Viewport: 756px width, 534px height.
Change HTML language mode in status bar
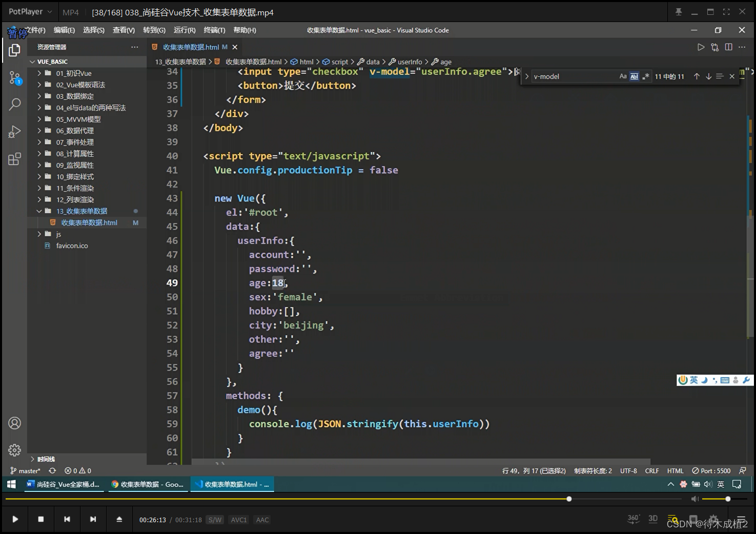[675, 470]
